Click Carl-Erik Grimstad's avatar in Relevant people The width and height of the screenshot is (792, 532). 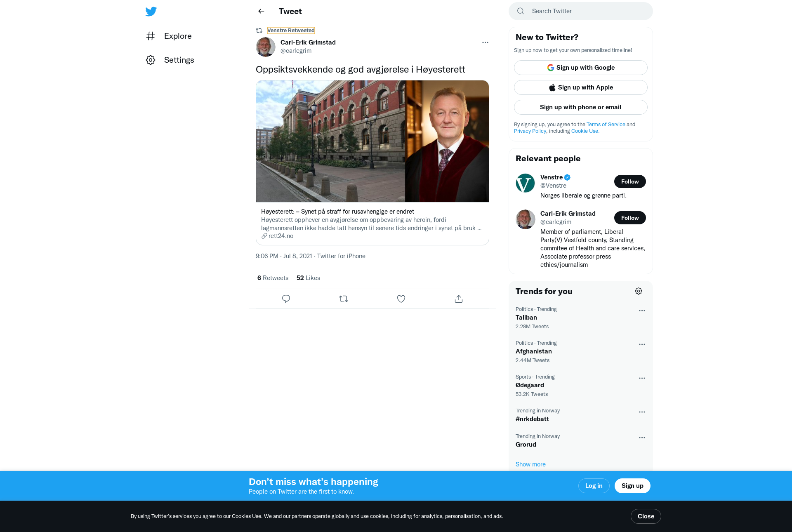click(525, 219)
